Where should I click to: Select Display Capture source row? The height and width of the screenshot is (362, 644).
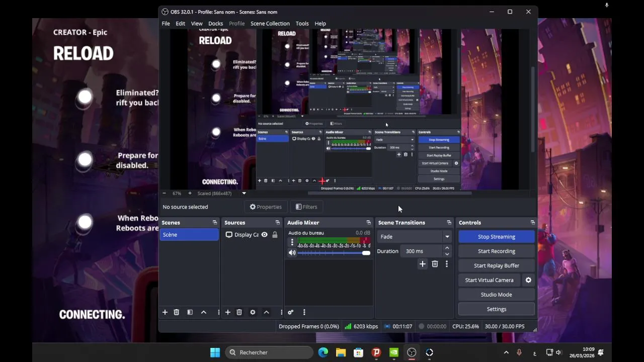point(252,235)
